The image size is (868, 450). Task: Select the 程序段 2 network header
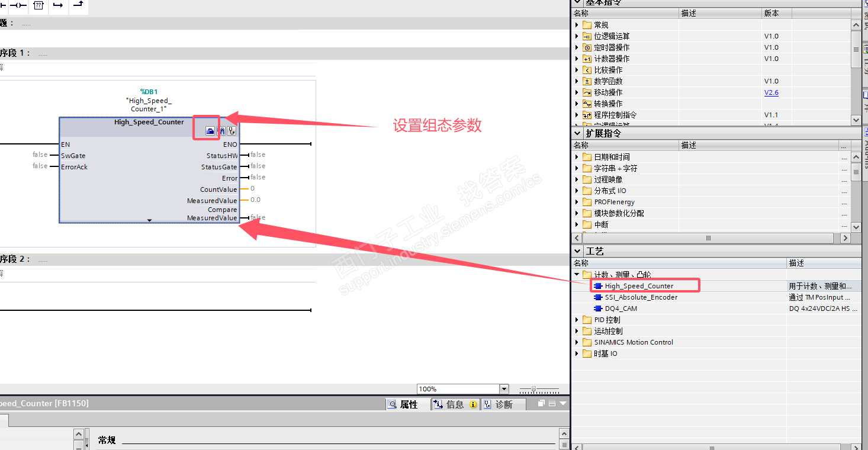point(284,259)
